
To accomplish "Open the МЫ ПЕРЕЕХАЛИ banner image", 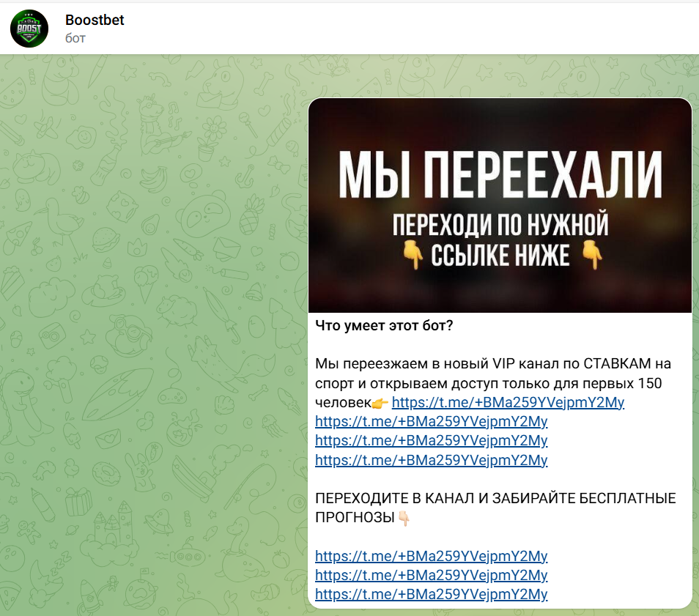I will coord(500,205).
